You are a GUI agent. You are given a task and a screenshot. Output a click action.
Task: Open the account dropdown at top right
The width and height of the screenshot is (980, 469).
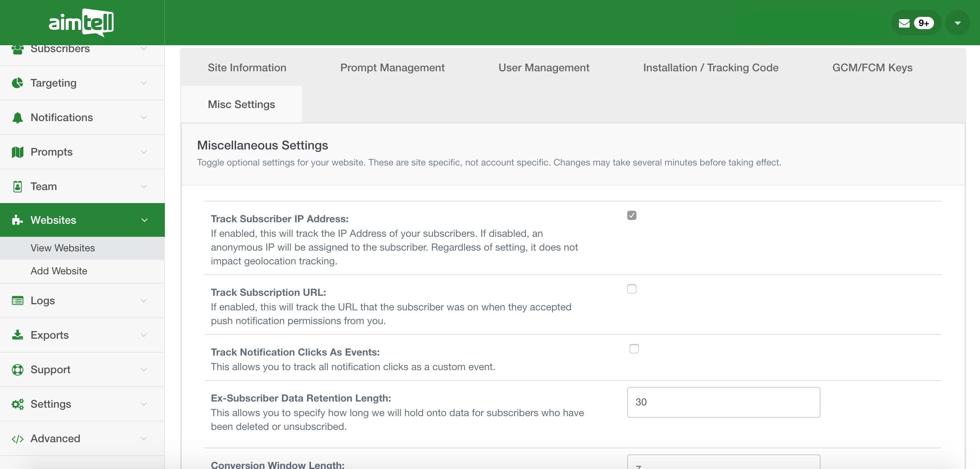[957, 23]
